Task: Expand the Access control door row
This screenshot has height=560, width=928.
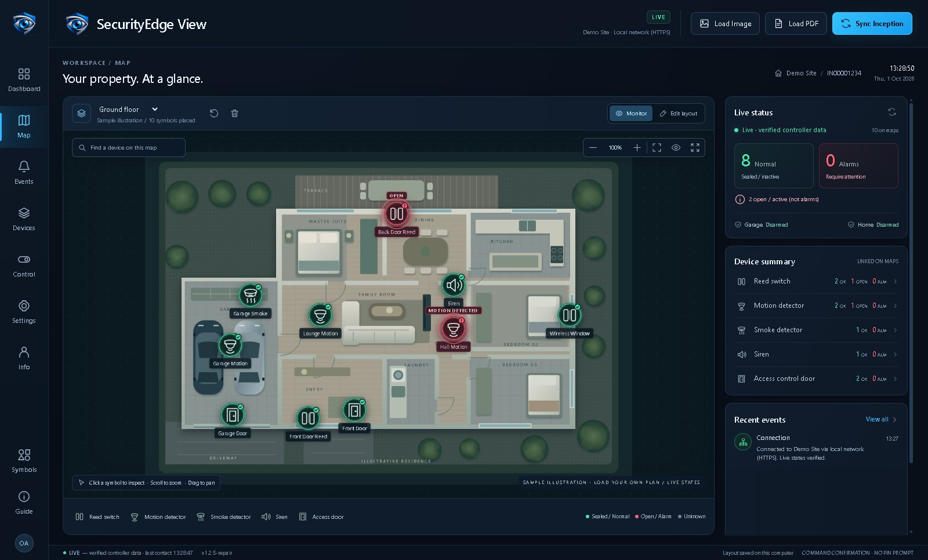Action: point(817,379)
